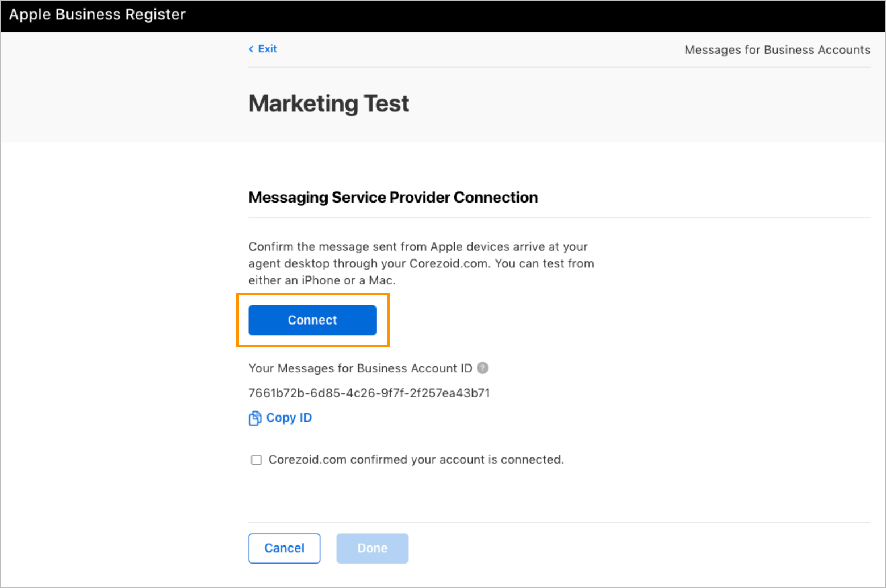Click the Copy ID link text

click(x=289, y=418)
